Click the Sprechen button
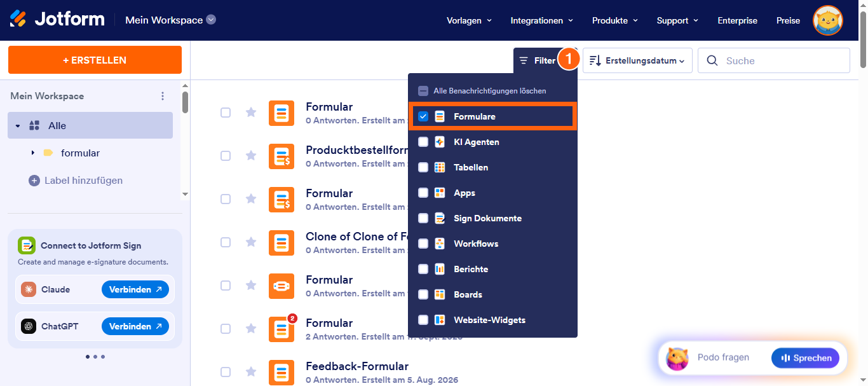Viewport: 868px width, 386px height. (x=805, y=358)
